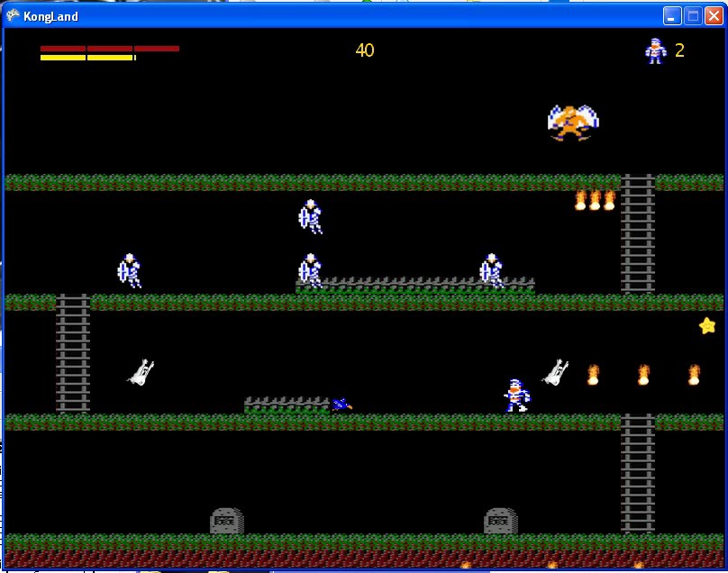Close the KongLand window
The image size is (728, 573).
pos(714,16)
